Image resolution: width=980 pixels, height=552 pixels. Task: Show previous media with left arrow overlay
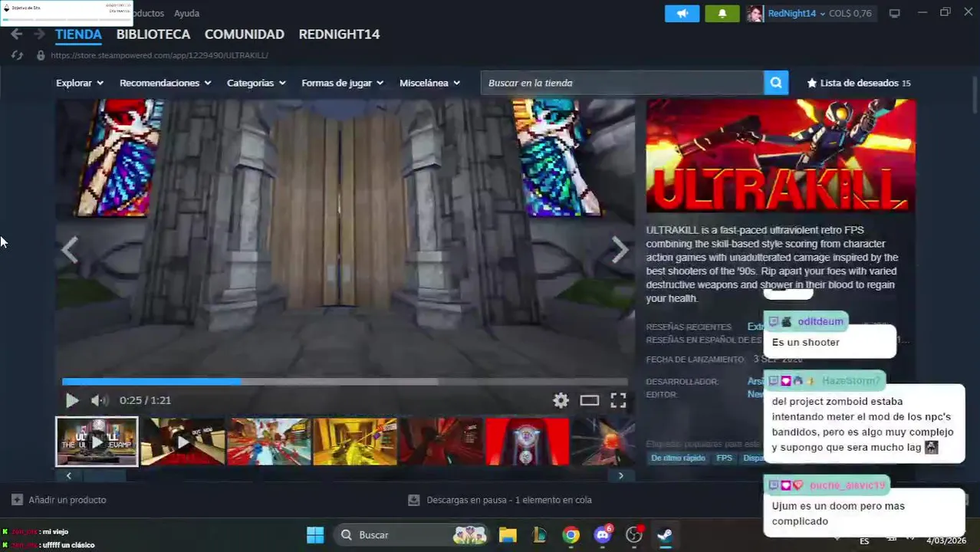(x=70, y=250)
